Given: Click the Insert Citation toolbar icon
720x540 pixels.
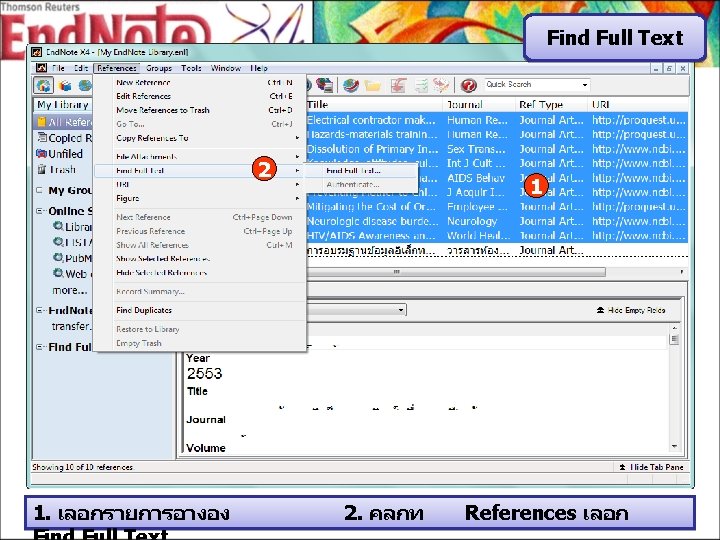Looking at the screenshot, I should coord(398,85).
